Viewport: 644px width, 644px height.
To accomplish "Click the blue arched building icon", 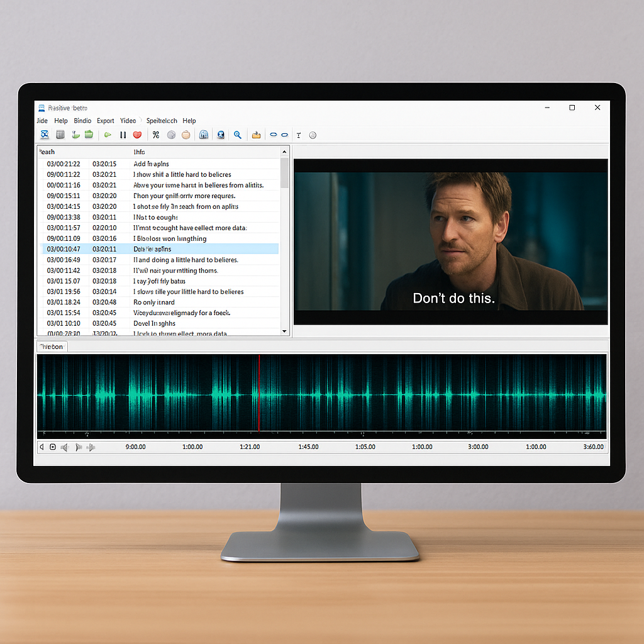I will coord(204,135).
